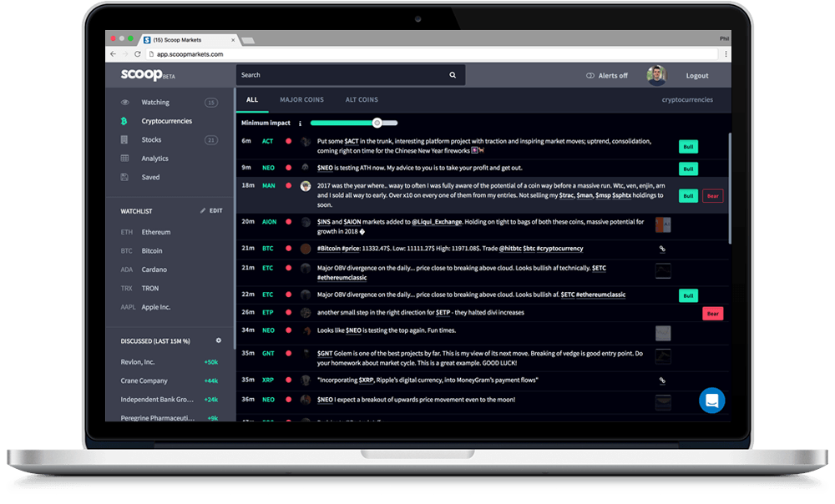Click the search magnifier icon
The height and width of the screenshot is (504, 835).
453,75
